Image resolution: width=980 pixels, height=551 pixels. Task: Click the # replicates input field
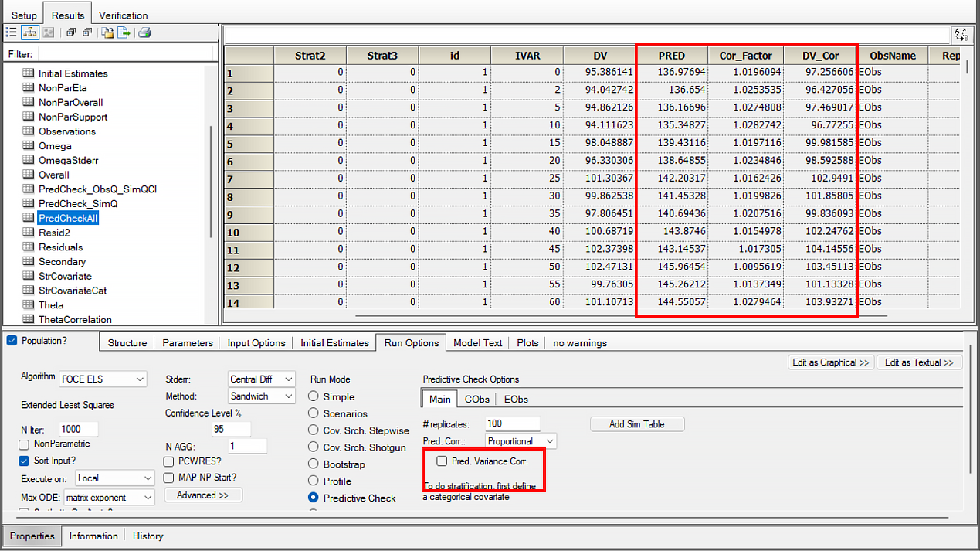pos(513,423)
